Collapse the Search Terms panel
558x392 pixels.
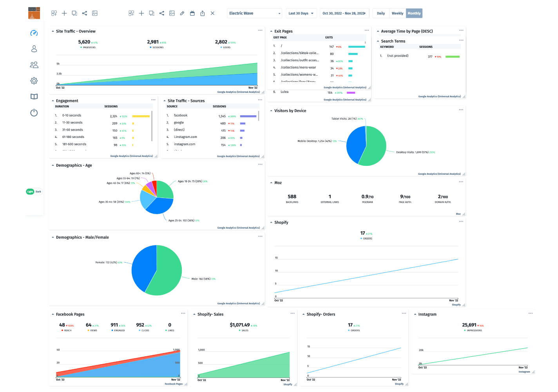click(378, 41)
